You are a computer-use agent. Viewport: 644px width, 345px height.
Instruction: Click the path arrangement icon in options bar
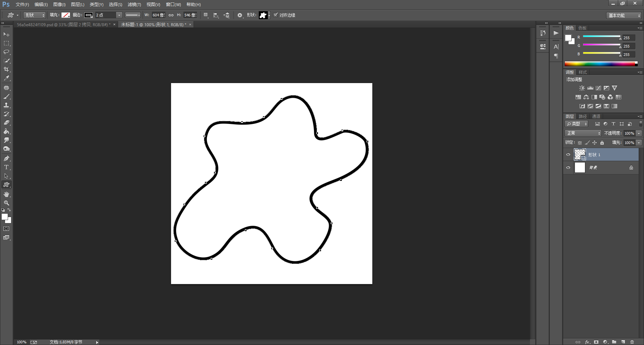coord(227,15)
